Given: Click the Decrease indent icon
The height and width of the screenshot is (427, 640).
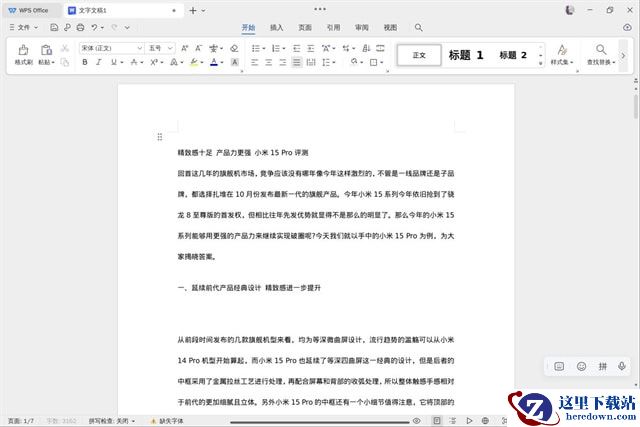Looking at the screenshot, I should pos(297,48).
